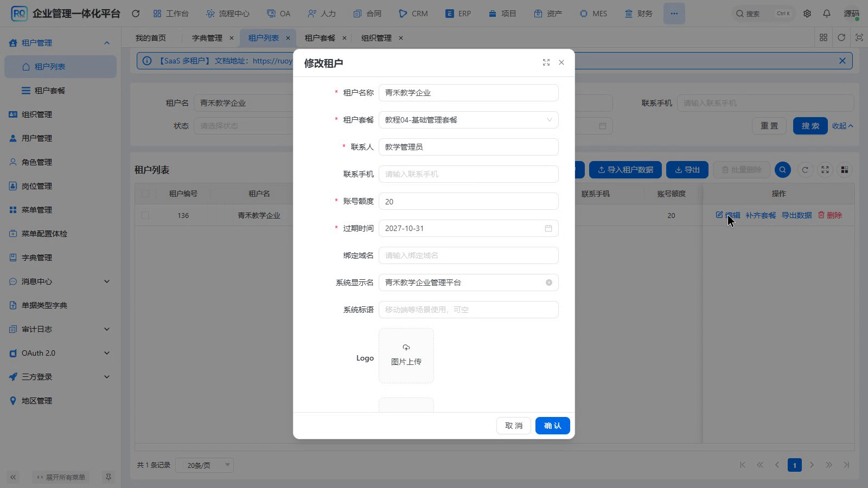Pin the sidebar using the pin icon
Screen dimensions: 868x488
pyautogui.click(x=108, y=477)
